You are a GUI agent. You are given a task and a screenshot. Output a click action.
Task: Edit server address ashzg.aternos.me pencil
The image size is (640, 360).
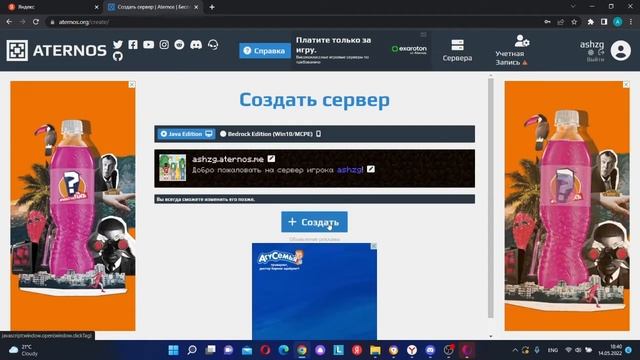(x=271, y=158)
